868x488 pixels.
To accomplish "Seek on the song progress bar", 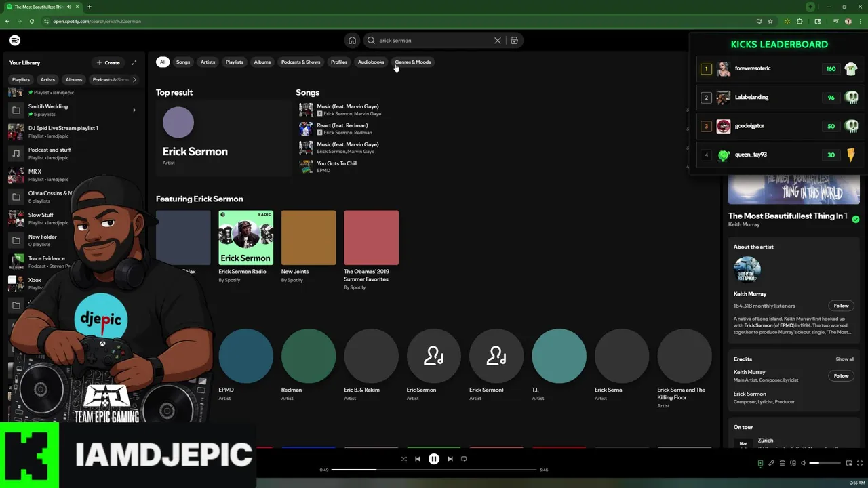I will point(434,470).
